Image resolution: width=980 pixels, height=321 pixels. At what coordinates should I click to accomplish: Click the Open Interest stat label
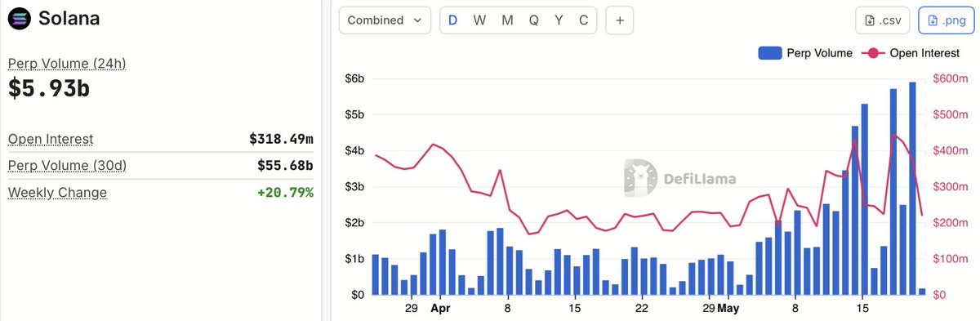[x=51, y=140]
